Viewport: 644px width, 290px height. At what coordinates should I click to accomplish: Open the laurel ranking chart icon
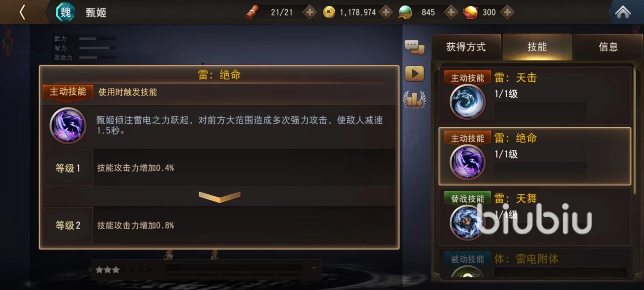coord(415,99)
